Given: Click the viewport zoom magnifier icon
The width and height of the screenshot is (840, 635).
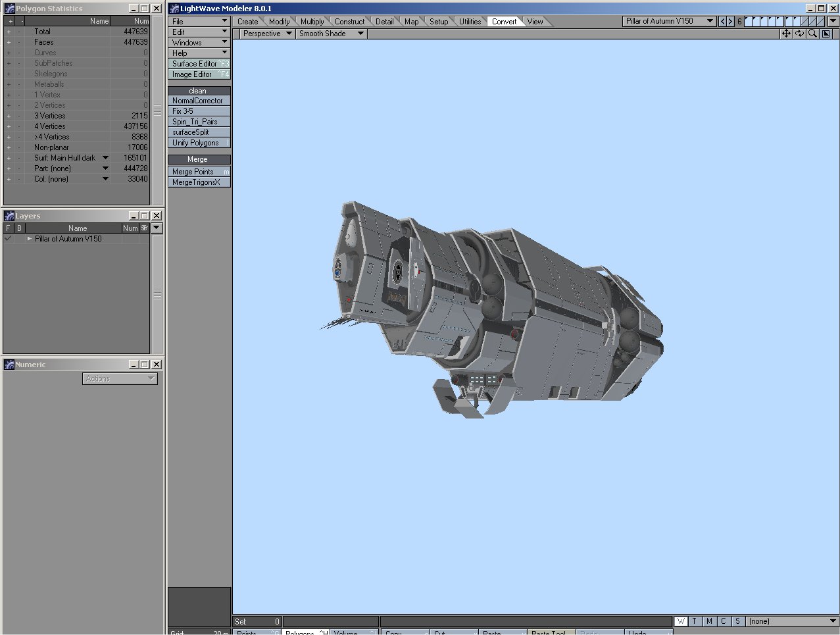Looking at the screenshot, I should tap(813, 34).
